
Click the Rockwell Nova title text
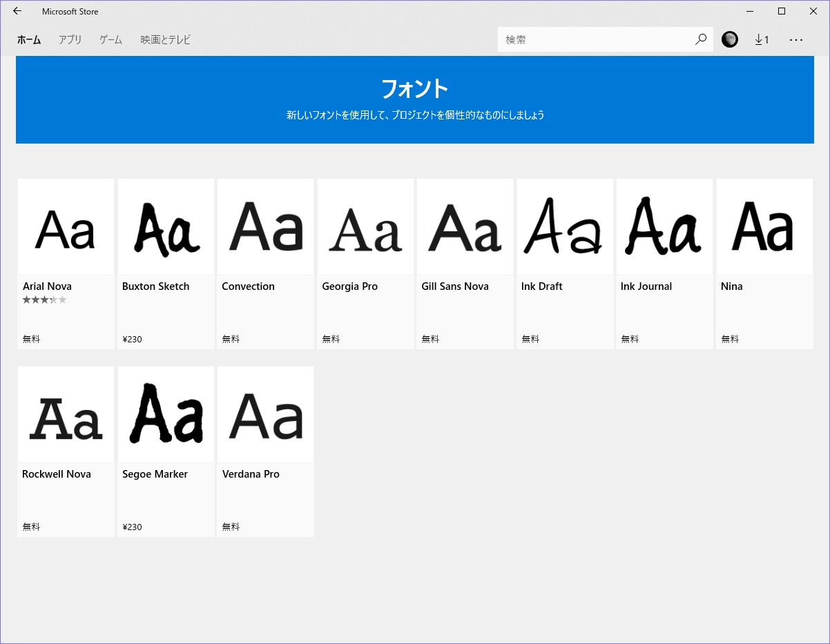(x=57, y=474)
